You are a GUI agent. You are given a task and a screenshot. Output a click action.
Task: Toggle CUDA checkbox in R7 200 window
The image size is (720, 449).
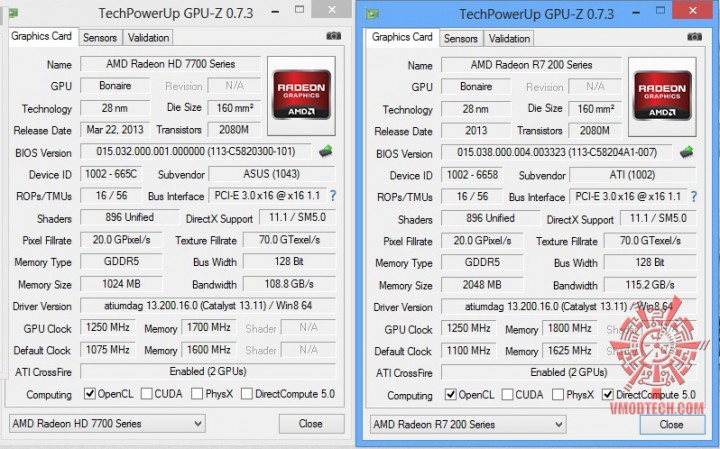(x=507, y=394)
